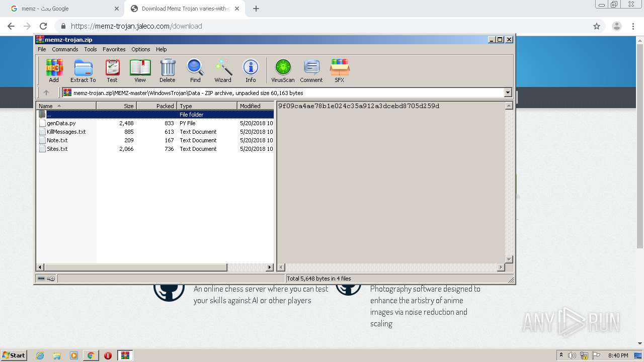The height and width of the screenshot is (362, 644).
Task: Open Windows Explorer from the taskbar
Action: [57, 355]
